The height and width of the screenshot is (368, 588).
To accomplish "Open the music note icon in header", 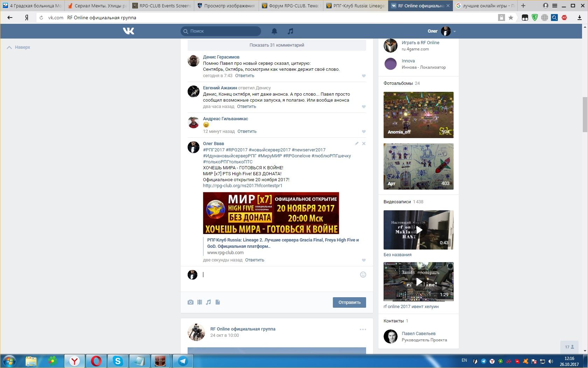I will [290, 31].
